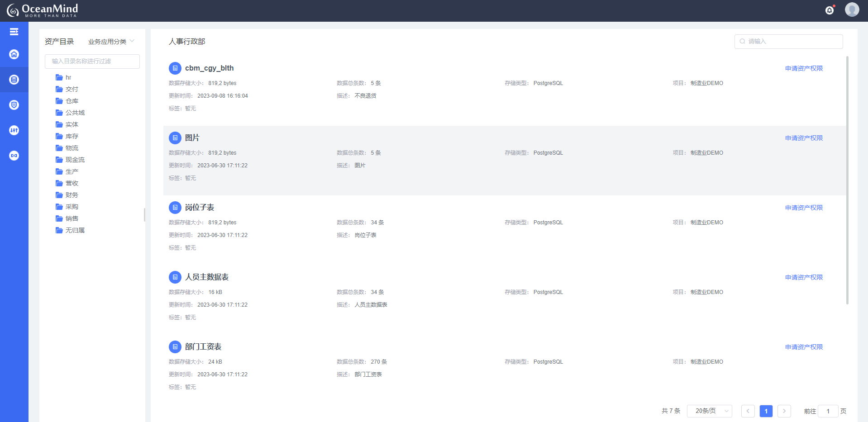Click folder icon next to hr
868x422 pixels.
pos(59,77)
